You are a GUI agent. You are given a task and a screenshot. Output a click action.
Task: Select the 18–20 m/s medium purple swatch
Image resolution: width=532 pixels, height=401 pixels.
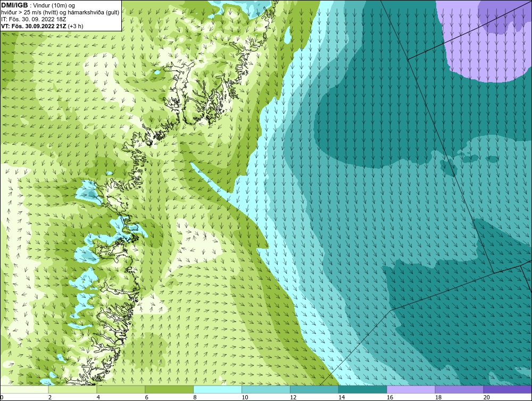[460, 389]
